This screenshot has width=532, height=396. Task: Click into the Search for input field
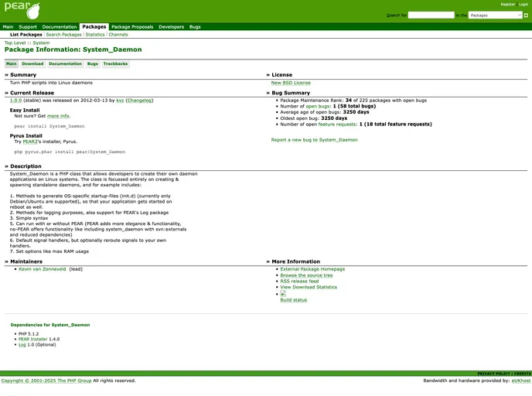point(431,15)
